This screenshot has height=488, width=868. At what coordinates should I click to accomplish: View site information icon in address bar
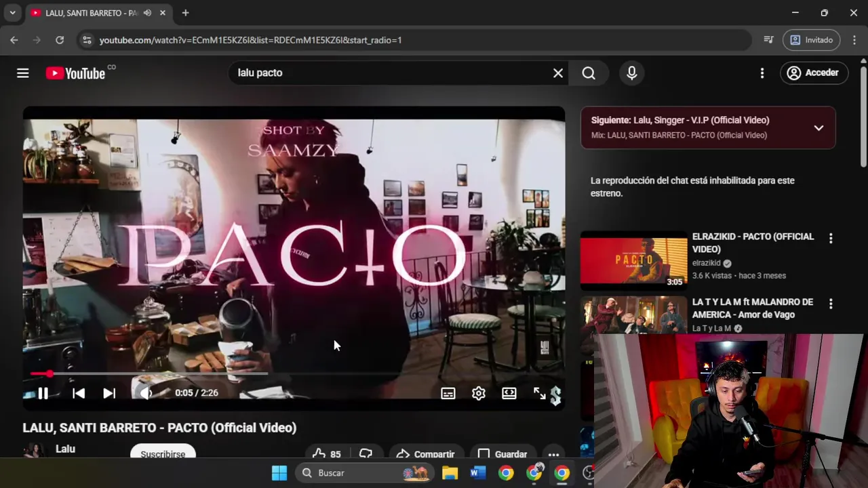click(86, 40)
